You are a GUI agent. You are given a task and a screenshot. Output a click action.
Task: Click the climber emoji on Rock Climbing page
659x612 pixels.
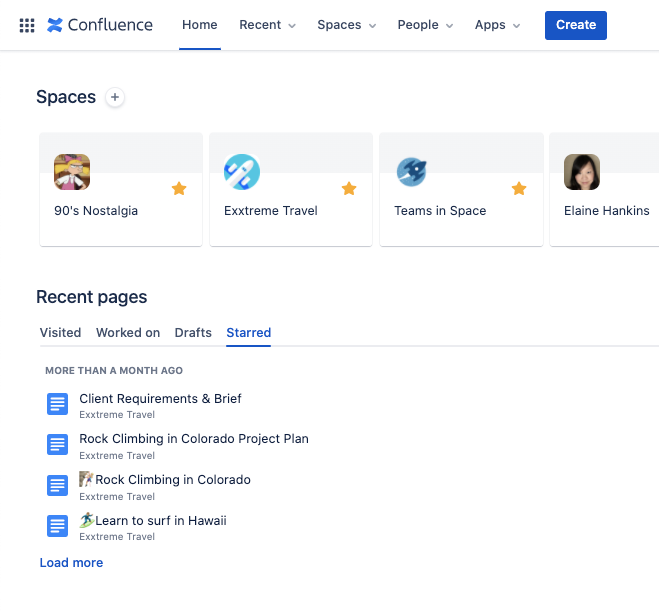click(86, 479)
